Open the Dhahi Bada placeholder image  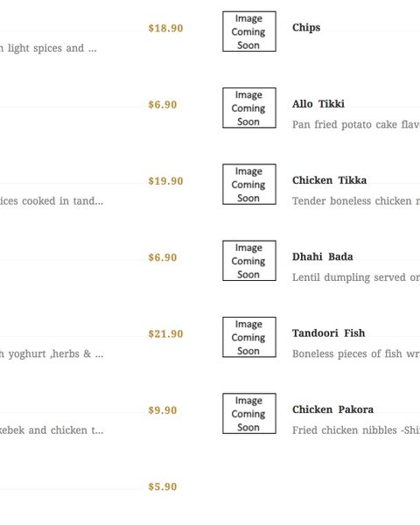(x=249, y=261)
